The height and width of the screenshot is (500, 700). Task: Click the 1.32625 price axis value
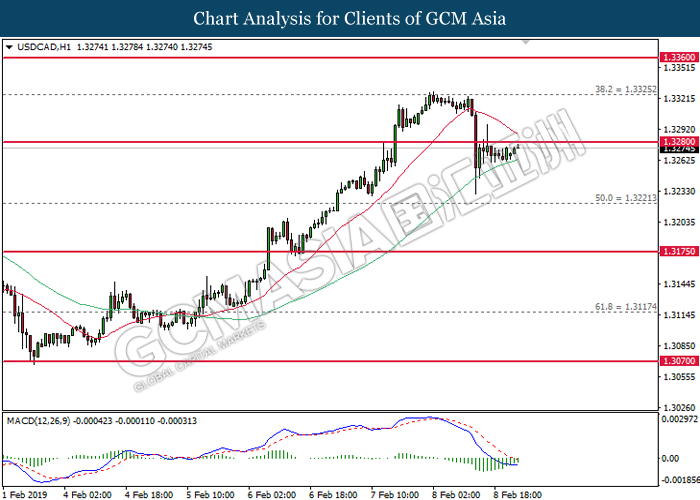679,160
